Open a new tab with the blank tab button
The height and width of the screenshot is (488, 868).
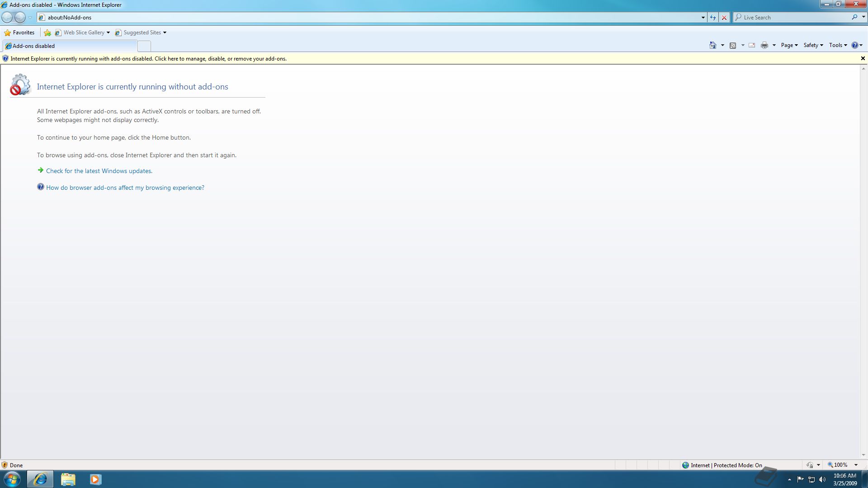click(144, 46)
